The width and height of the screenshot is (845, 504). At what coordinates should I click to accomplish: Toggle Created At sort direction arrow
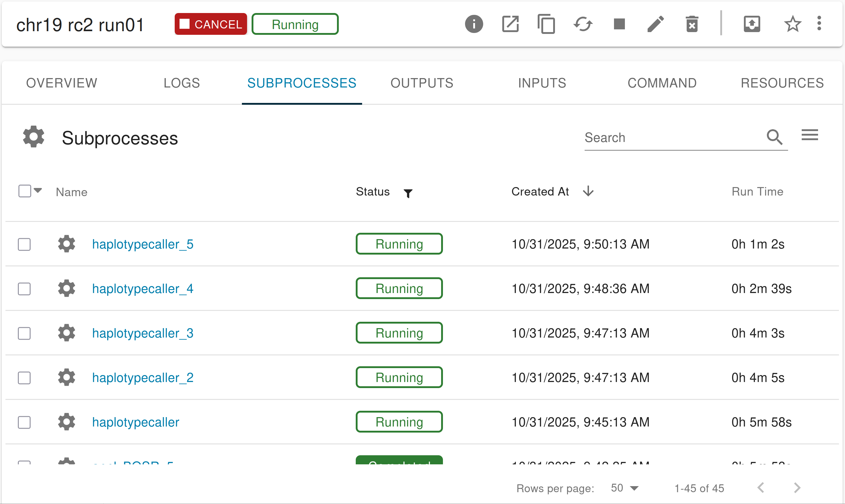coord(588,191)
